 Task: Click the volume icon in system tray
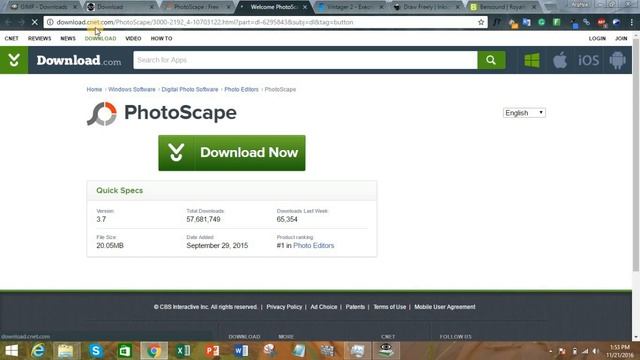(x=596, y=351)
